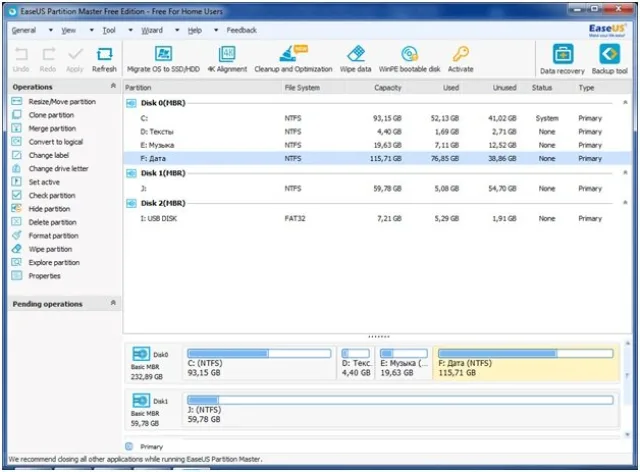Click dropdown arrow next to View
Screen dimensions: 640x472
coord(91,30)
